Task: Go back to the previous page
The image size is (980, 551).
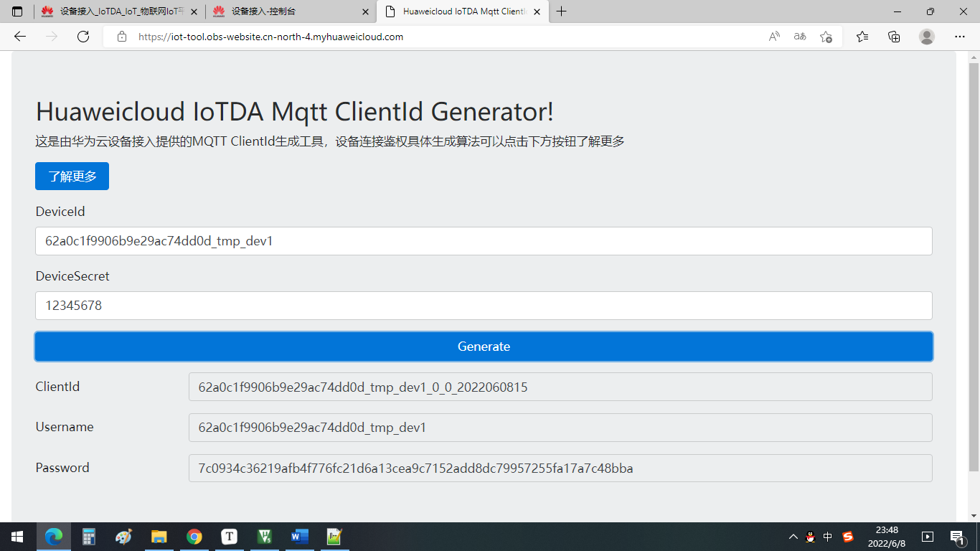Action: click(x=20, y=37)
